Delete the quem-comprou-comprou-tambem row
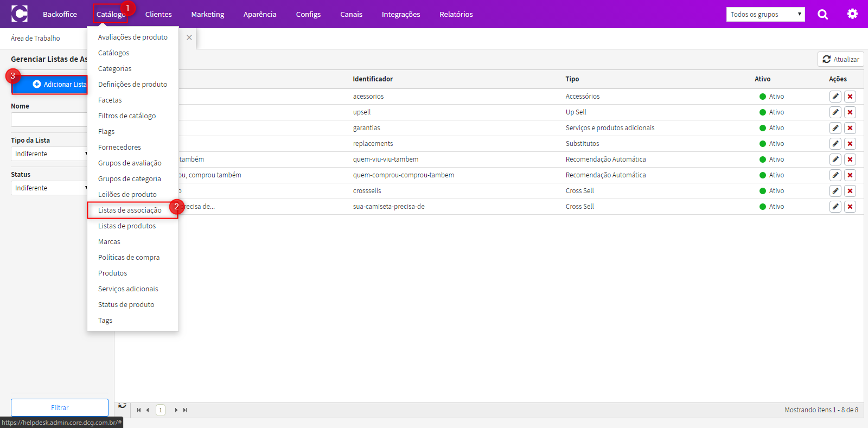 [850, 175]
